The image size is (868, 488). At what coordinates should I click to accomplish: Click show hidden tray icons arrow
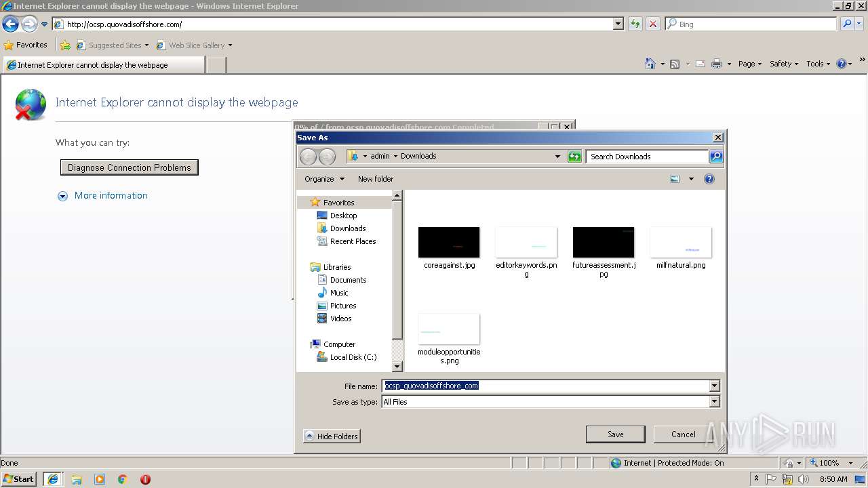point(756,479)
